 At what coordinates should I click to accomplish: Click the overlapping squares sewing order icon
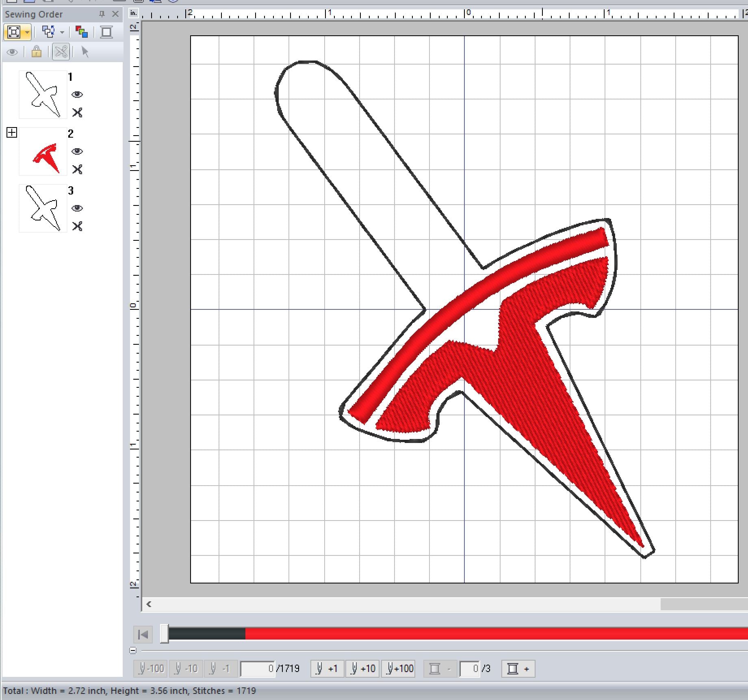pyautogui.click(x=49, y=32)
